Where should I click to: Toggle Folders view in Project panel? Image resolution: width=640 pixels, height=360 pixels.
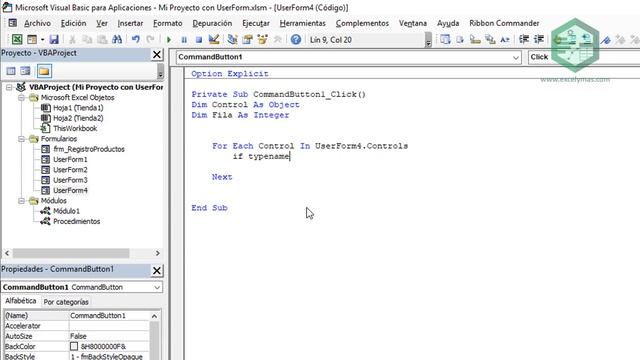click(44, 71)
